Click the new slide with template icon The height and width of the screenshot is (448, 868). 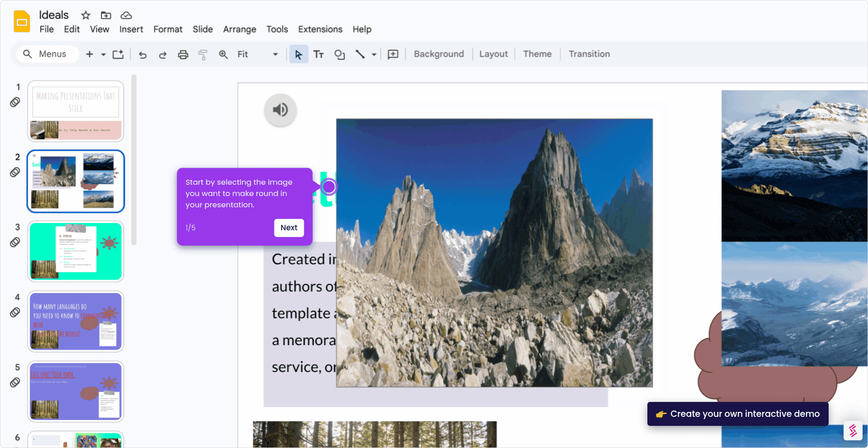118,54
